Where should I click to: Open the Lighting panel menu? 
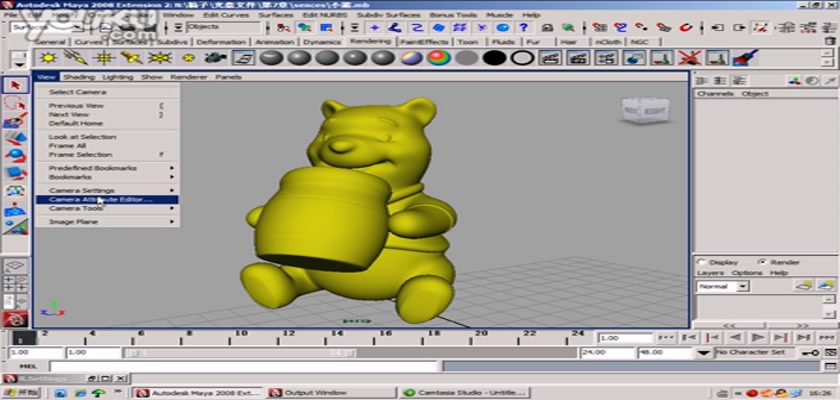point(117,77)
